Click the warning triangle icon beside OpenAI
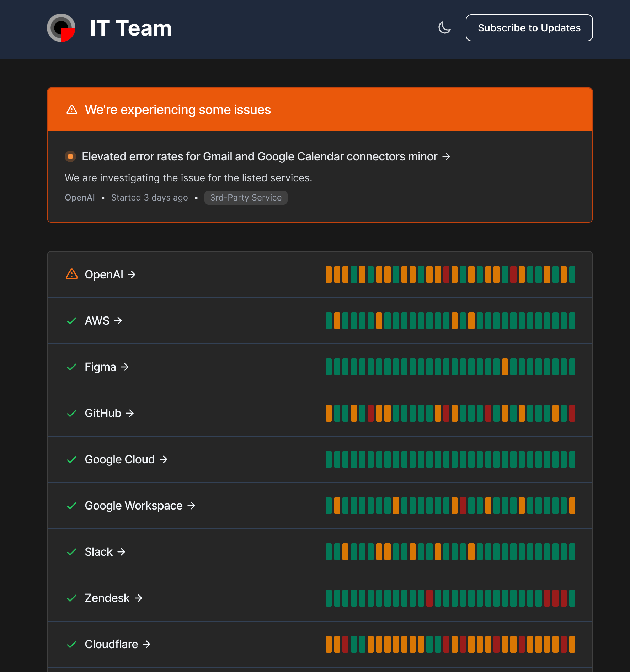Image resolution: width=630 pixels, height=672 pixels. [x=71, y=274]
